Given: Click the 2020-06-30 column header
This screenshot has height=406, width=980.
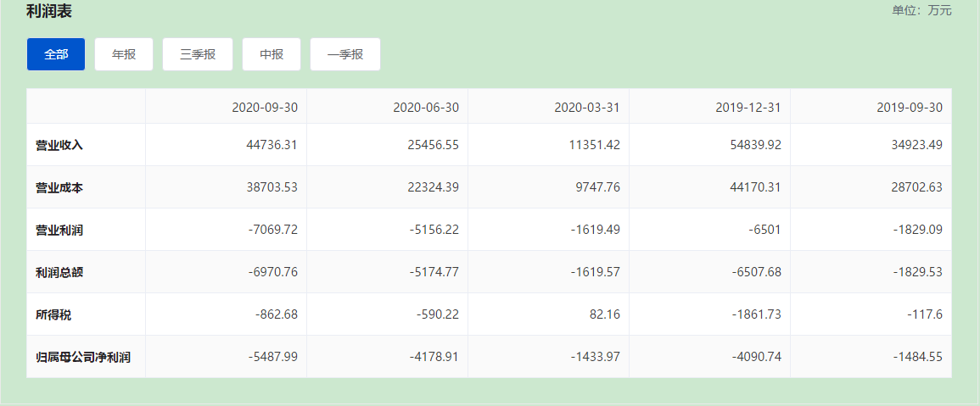Looking at the screenshot, I should tap(426, 108).
